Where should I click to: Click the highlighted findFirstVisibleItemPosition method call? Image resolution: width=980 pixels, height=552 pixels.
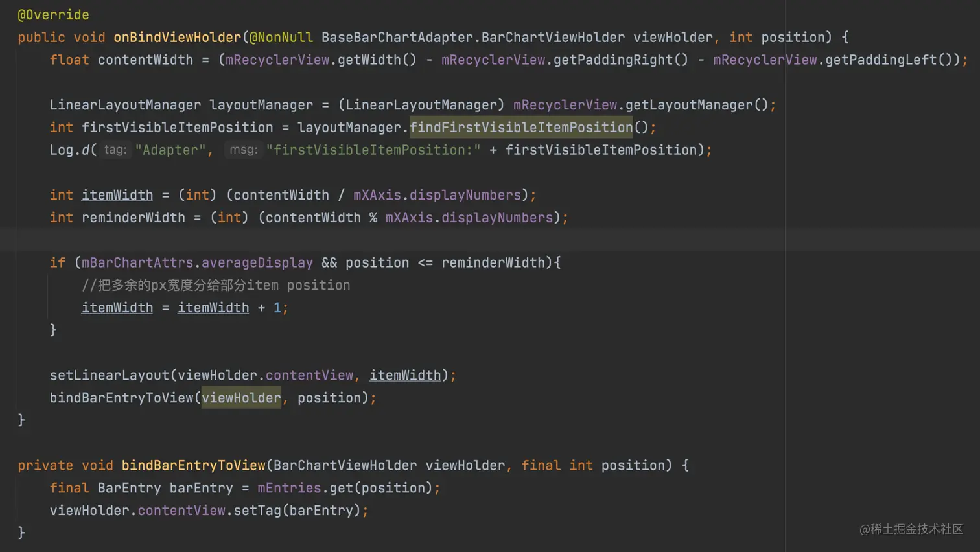pyautogui.click(x=521, y=128)
